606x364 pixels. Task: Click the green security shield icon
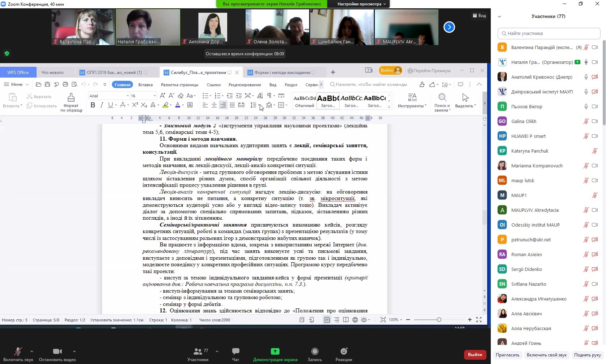click(7, 53)
